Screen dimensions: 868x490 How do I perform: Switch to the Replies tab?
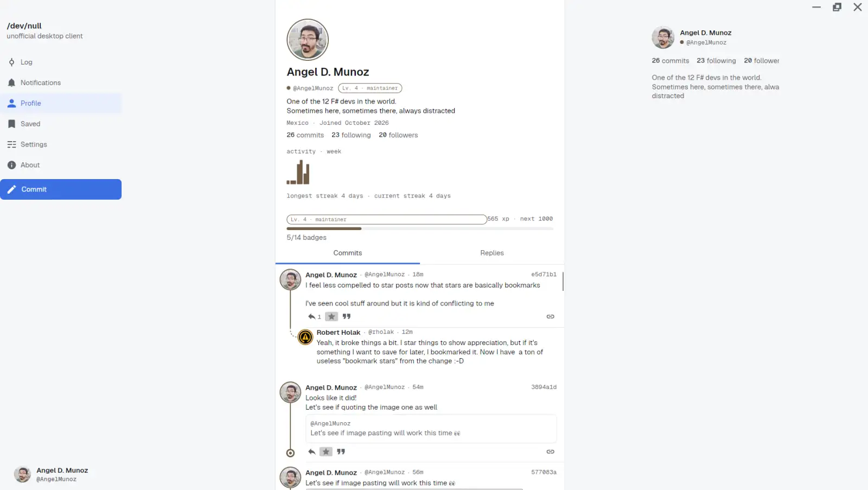(492, 253)
